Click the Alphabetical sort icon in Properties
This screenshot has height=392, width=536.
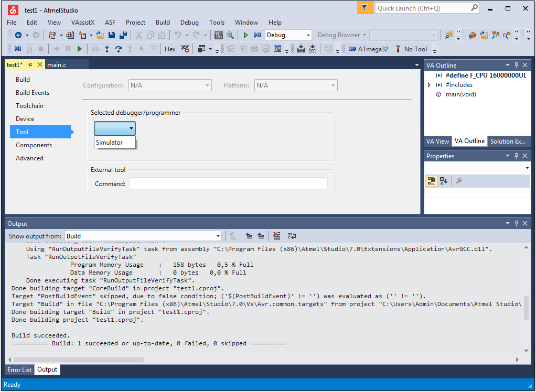pyautogui.click(x=444, y=181)
